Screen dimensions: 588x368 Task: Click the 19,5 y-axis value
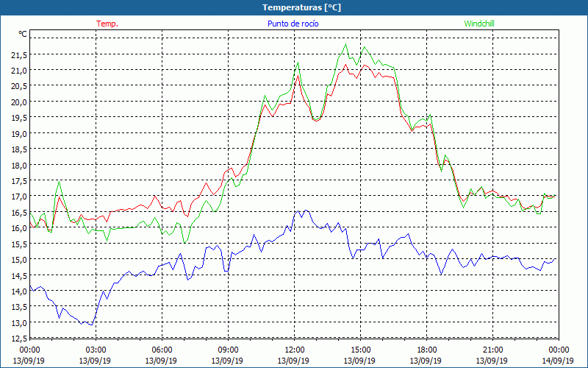pyautogui.click(x=19, y=118)
